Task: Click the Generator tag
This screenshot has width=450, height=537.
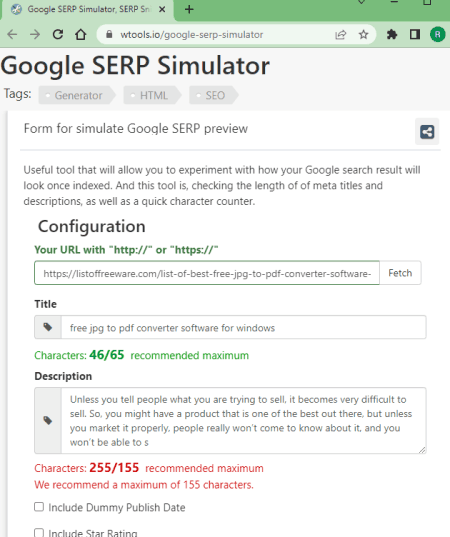Action: coord(77,95)
